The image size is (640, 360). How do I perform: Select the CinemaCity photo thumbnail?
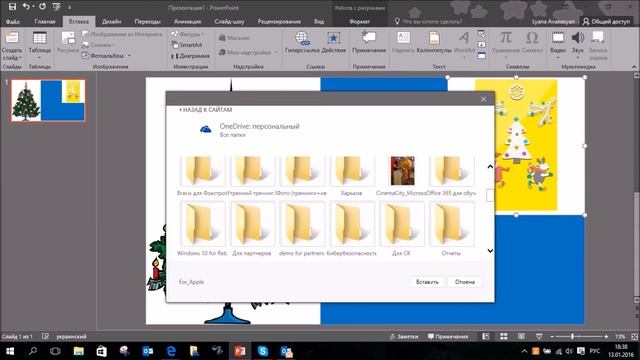pyautogui.click(x=402, y=171)
